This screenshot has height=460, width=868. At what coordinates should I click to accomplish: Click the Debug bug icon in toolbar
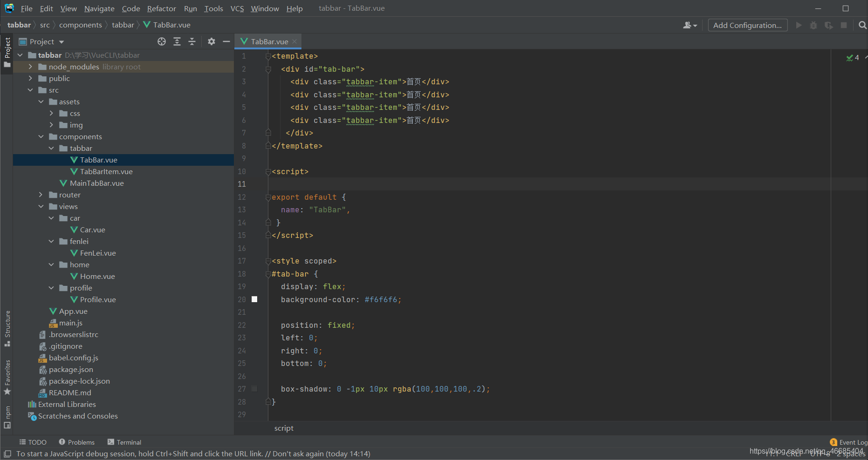(x=813, y=25)
